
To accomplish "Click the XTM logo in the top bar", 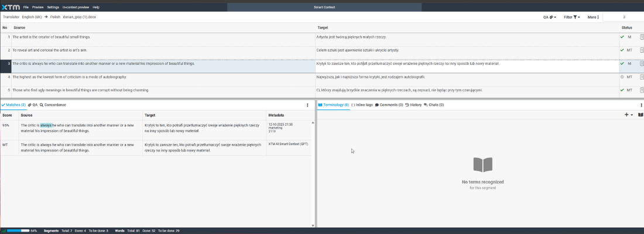I will [x=11, y=7].
